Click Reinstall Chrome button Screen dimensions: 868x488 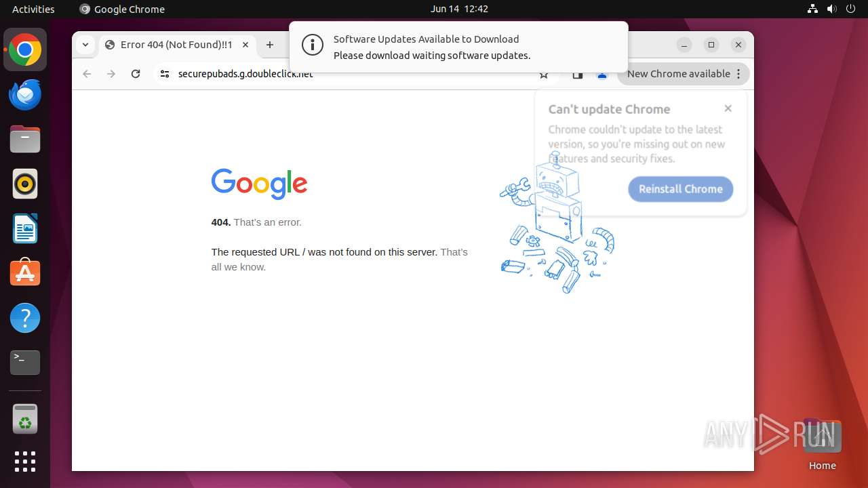coord(681,189)
